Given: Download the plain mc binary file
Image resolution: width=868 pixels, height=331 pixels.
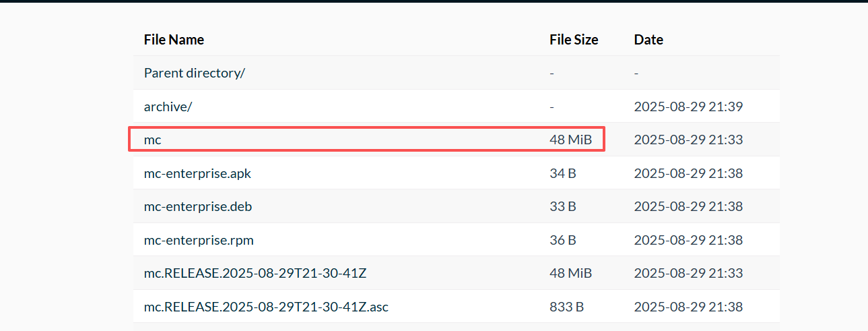Looking at the screenshot, I should click(153, 140).
